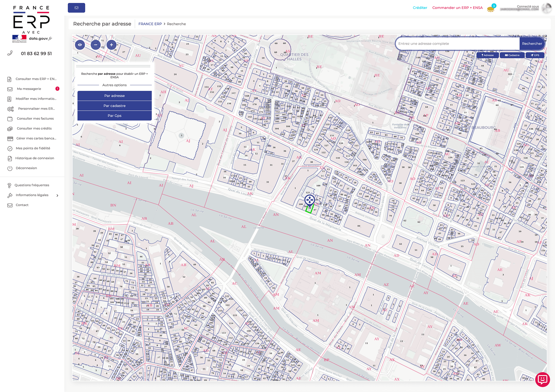Open the red chat support button
This screenshot has width=555, height=392.
pyautogui.click(x=542, y=379)
